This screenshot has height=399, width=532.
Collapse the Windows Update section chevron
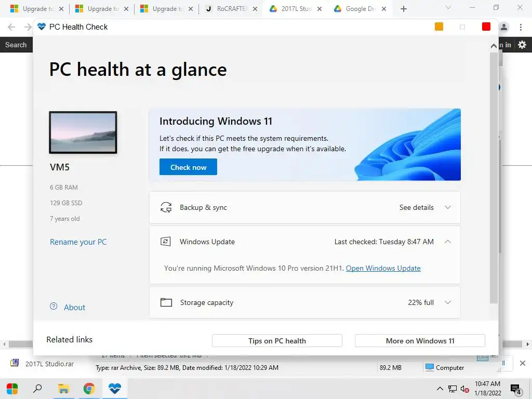447,242
